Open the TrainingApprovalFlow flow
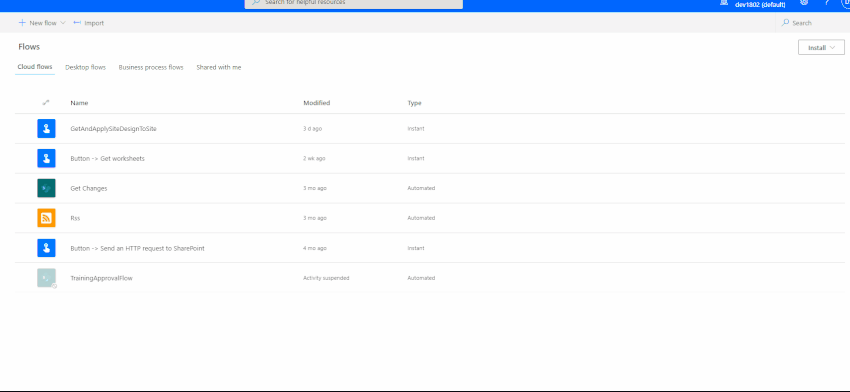The height and width of the screenshot is (392, 850). tap(101, 278)
